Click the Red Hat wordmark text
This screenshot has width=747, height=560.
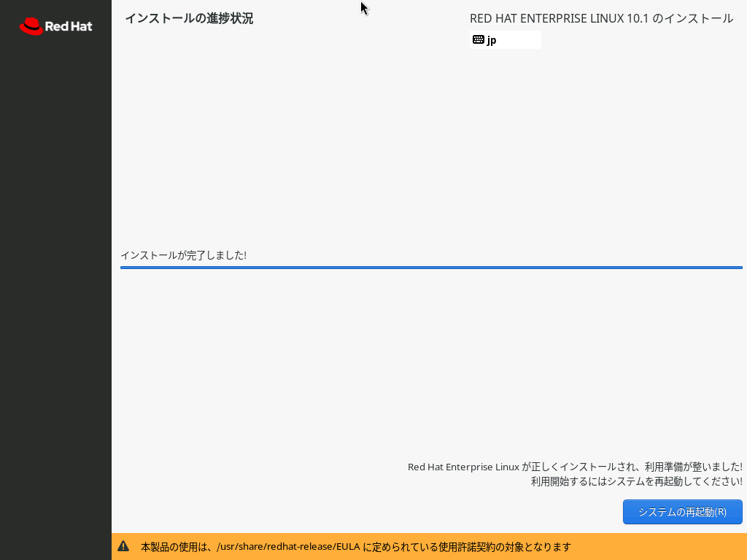69,27
